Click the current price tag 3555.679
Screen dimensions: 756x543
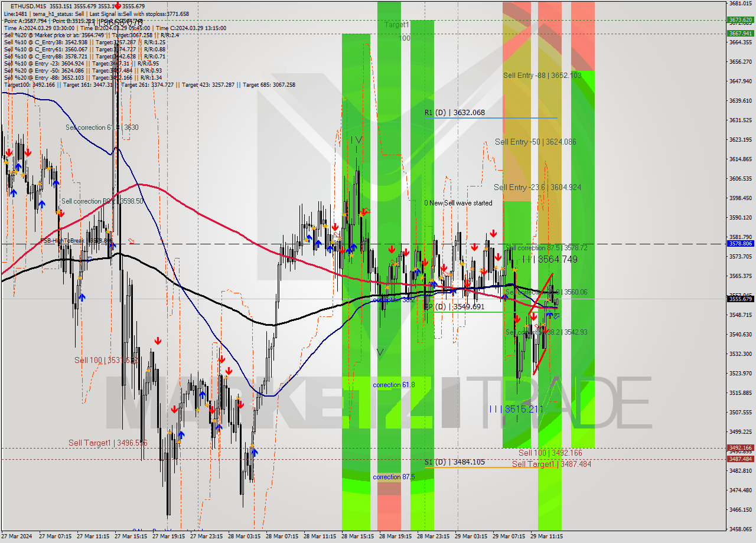(740, 299)
